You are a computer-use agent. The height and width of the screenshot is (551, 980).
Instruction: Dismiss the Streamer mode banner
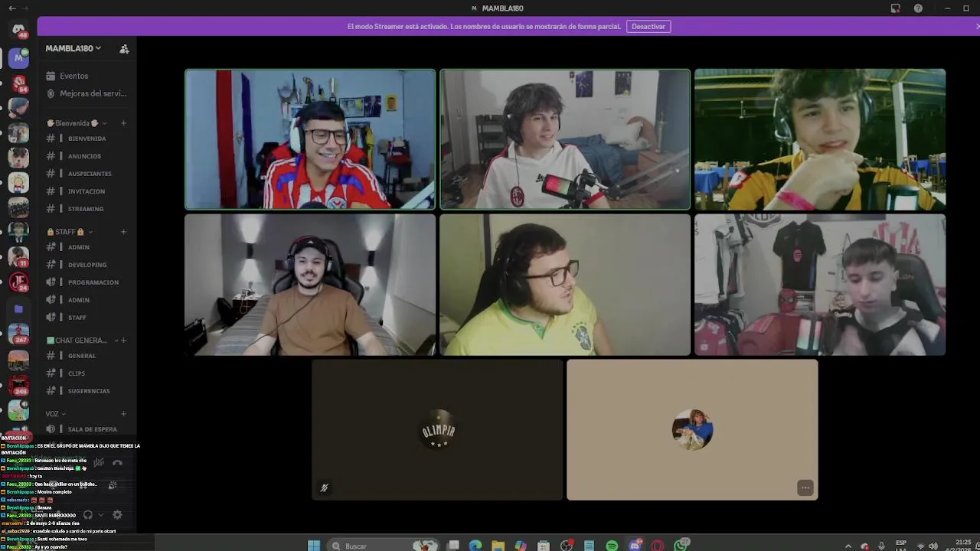[977, 26]
